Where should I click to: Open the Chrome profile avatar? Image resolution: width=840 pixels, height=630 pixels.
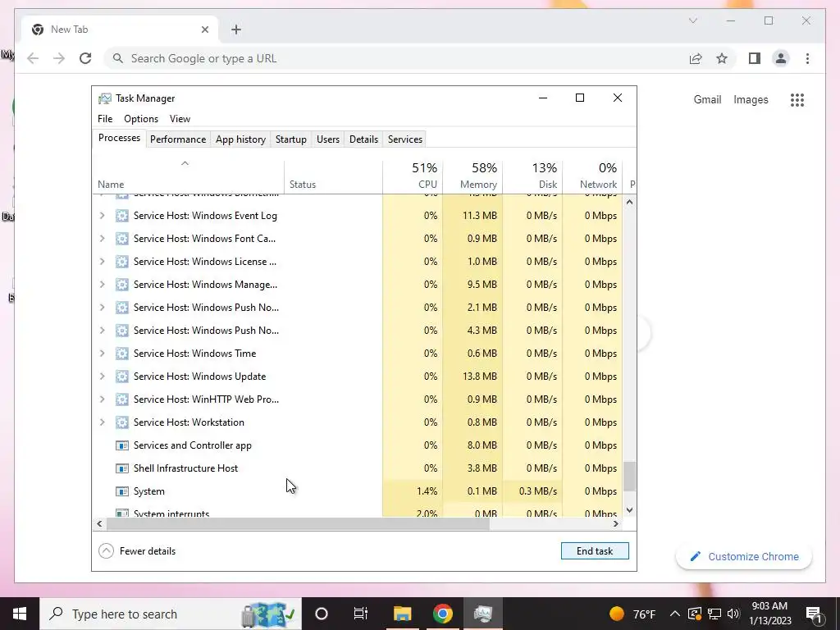(x=781, y=58)
